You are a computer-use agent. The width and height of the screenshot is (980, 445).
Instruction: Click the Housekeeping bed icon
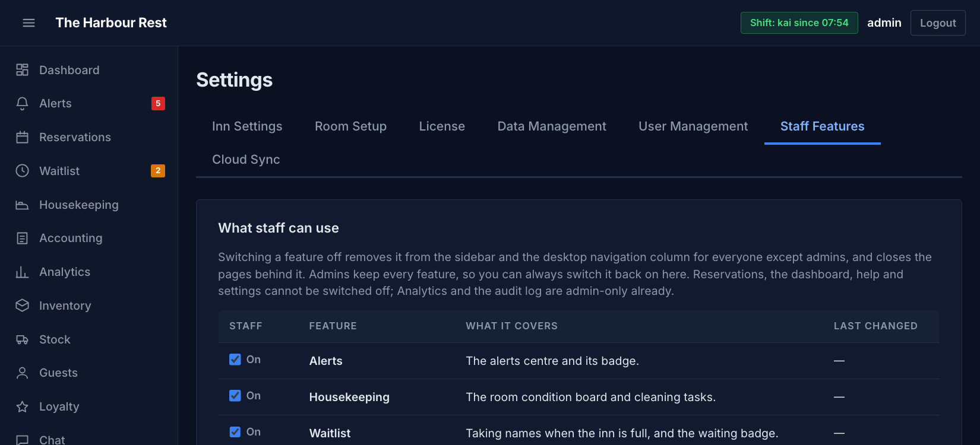tap(22, 205)
